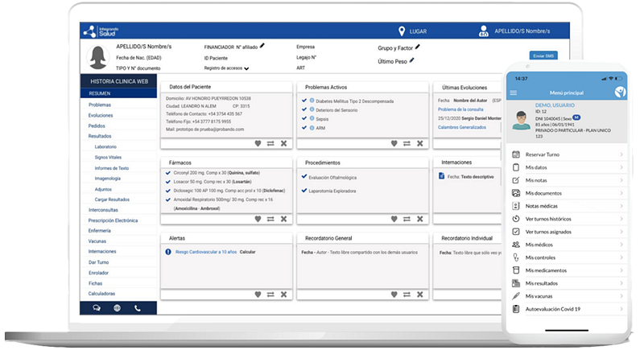Expand Reservar Turno chevron in mobile menu
Image resolution: width=644 pixels, height=350 pixels.
tap(621, 154)
